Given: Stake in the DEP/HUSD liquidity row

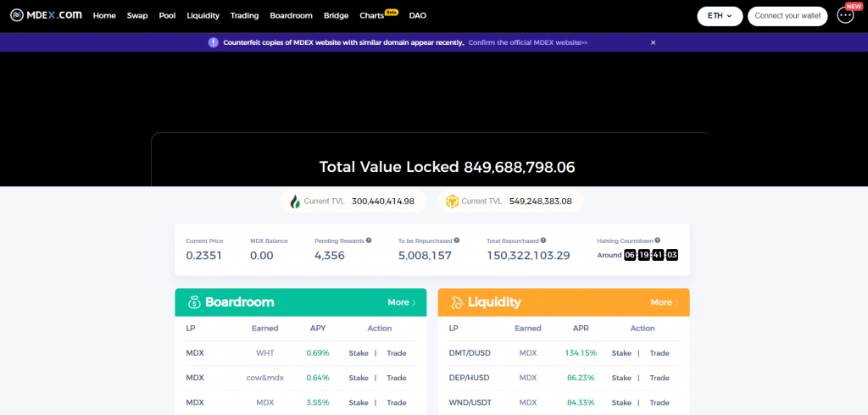Looking at the screenshot, I should coord(621,378).
